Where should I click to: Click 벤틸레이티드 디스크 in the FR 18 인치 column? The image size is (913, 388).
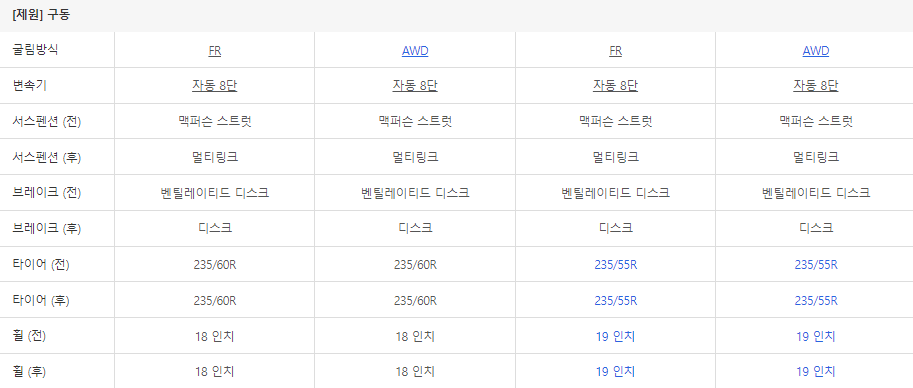pos(215,193)
